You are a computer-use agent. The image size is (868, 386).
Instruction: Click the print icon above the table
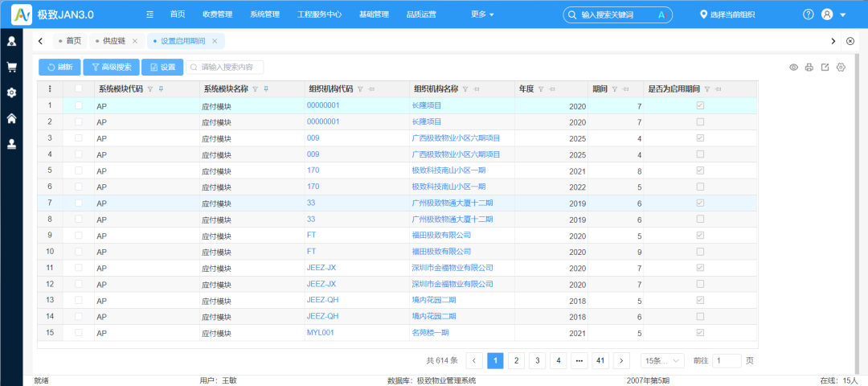[x=809, y=68]
